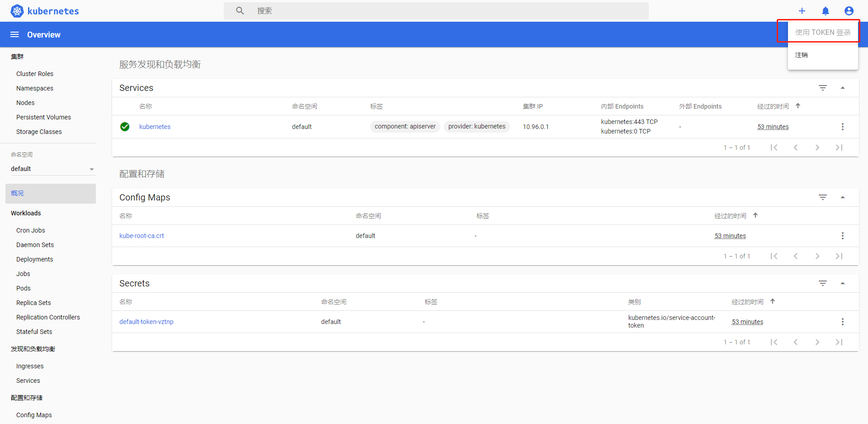Image resolution: width=868 pixels, height=424 pixels.
Task: Click the search magnifier icon
Action: 240,10
